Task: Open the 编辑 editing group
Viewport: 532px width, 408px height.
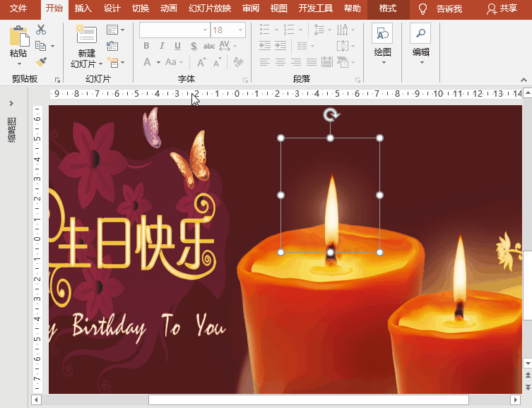Action: coord(420,43)
